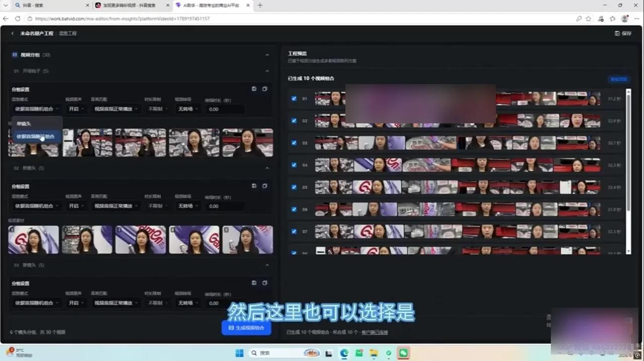This screenshot has width=644, height=361.
Task: Uncheck combination 02 checkbox
Action: tap(294, 121)
